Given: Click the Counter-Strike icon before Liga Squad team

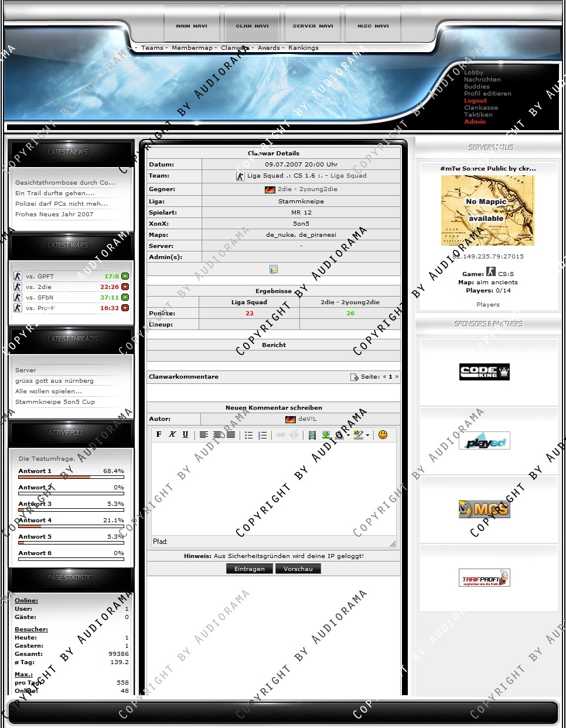Looking at the screenshot, I should pyautogui.click(x=240, y=176).
